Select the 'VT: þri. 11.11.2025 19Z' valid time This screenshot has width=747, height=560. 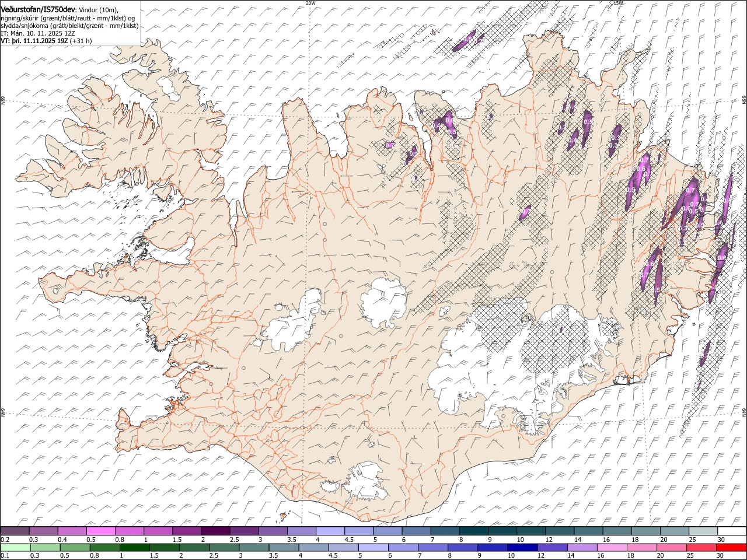click(34, 41)
